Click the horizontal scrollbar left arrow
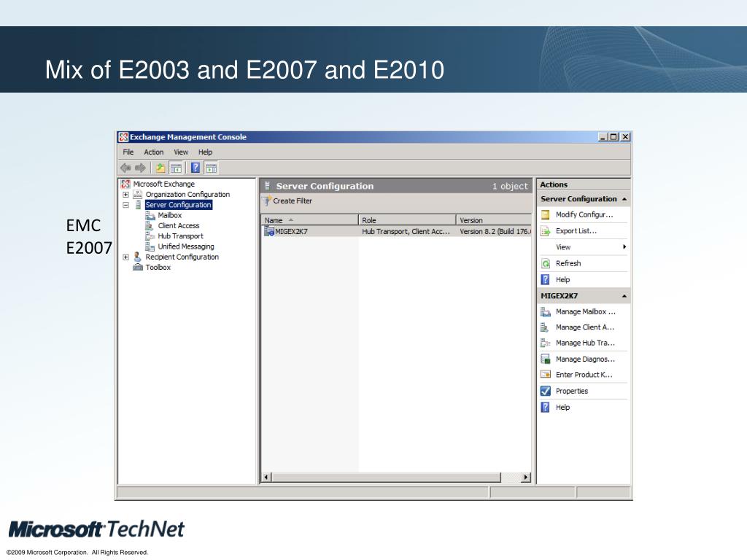The width and height of the screenshot is (747, 560). pos(266,477)
